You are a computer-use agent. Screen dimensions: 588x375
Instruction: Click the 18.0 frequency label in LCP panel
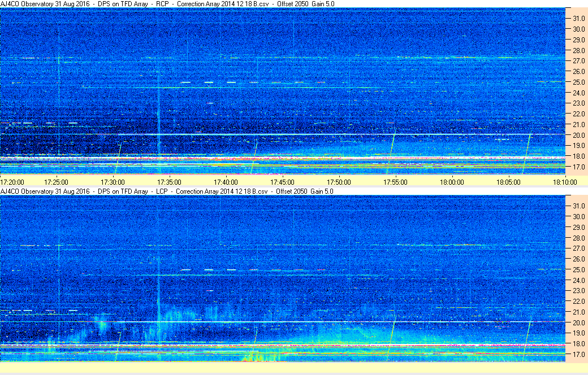578,343
